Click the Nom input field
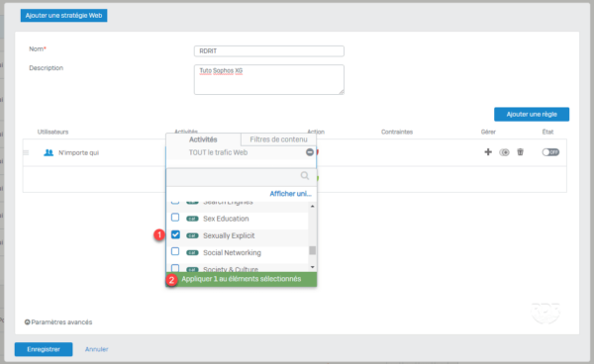 click(x=269, y=51)
